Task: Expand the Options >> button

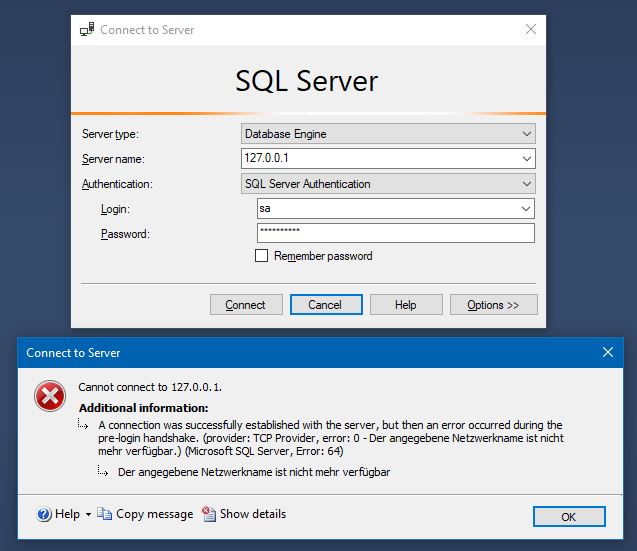Action: [494, 304]
